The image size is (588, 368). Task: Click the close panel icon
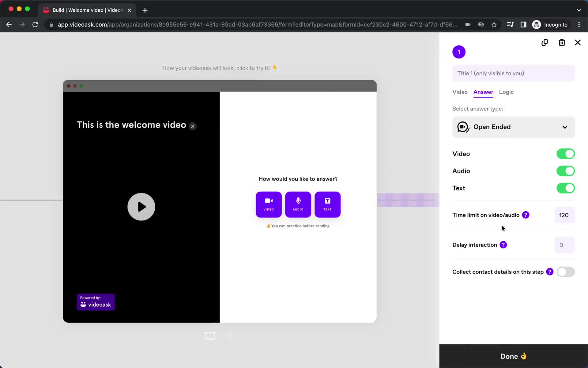578,43
